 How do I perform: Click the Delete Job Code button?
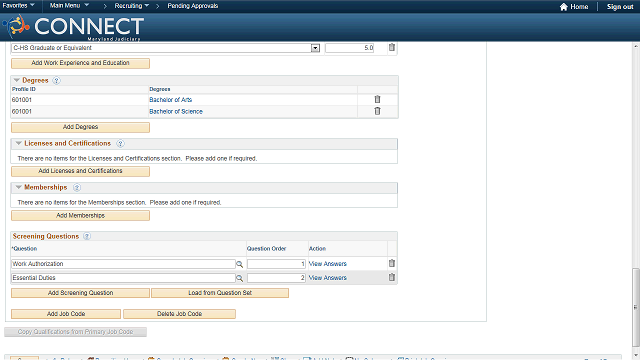click(180, 314)
